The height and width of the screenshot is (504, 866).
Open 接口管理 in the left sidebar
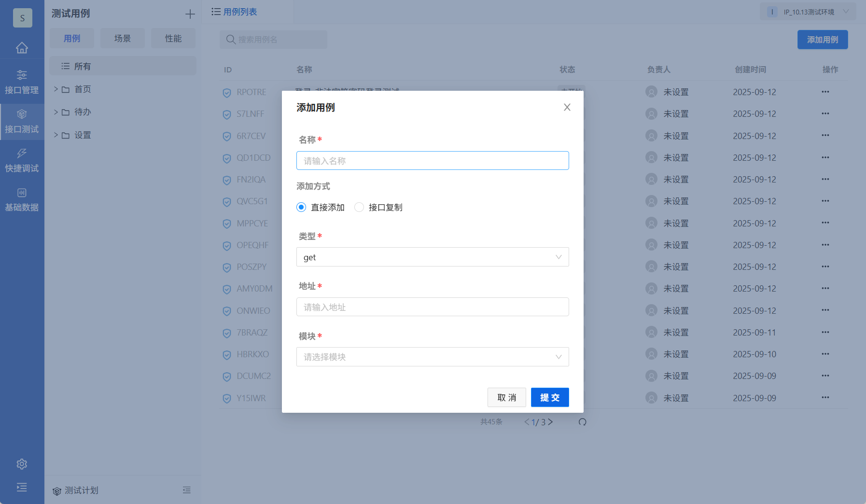click(x=22, y=82)
